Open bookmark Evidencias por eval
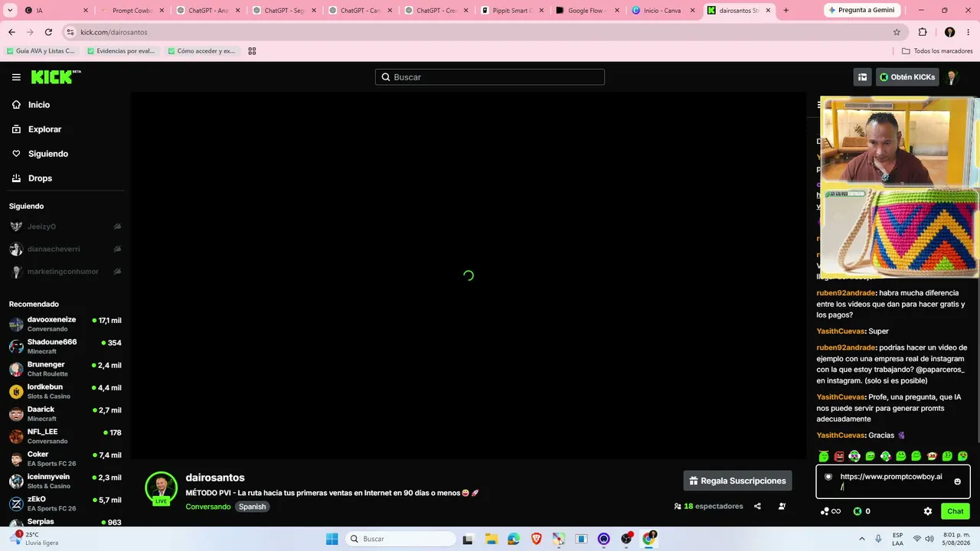Viewport: 980px width, 551px height. pos(121,51)
